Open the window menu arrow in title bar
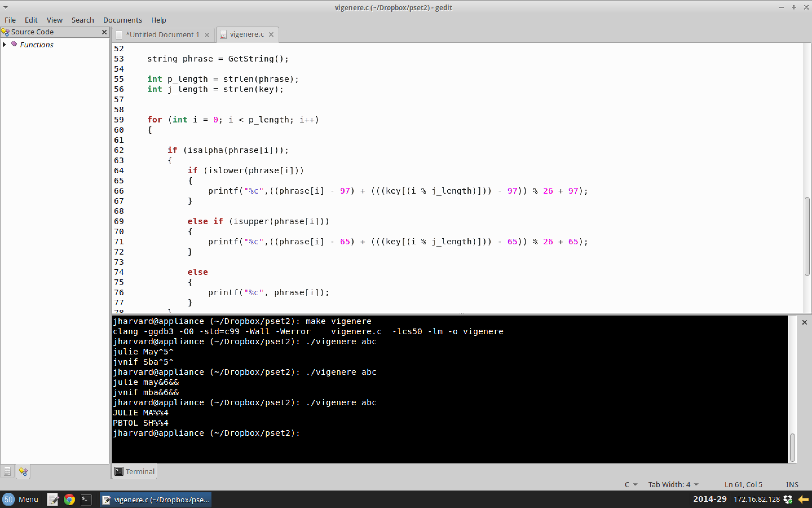 coord(6,7)
